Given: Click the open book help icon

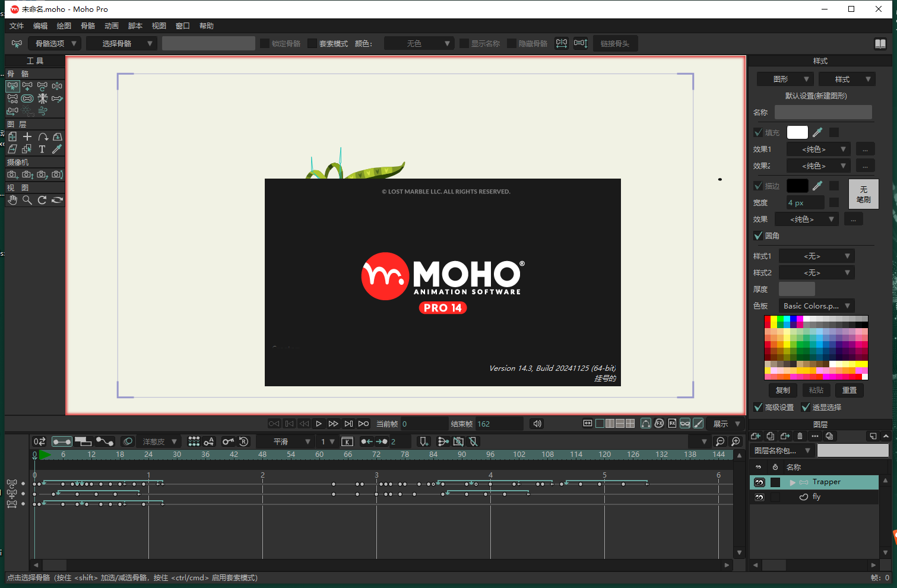Looking at the screenshot, I should [880, 43].
